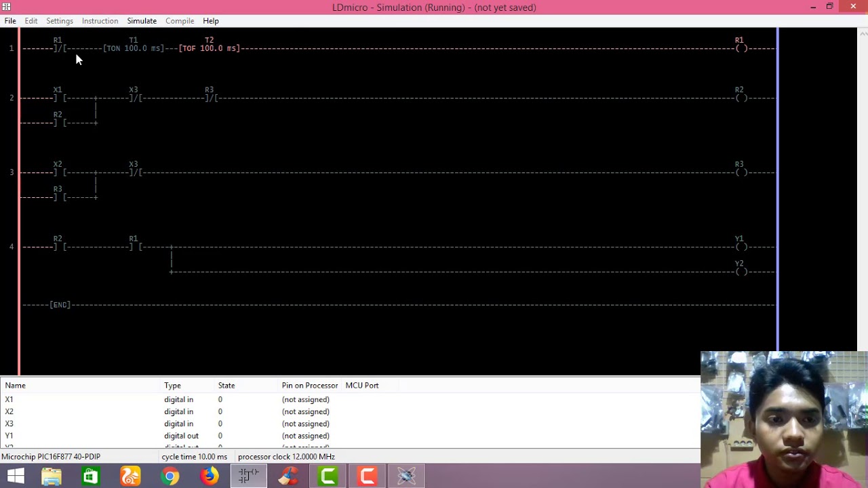
Task: Open the Help menu
Action: 211,21
